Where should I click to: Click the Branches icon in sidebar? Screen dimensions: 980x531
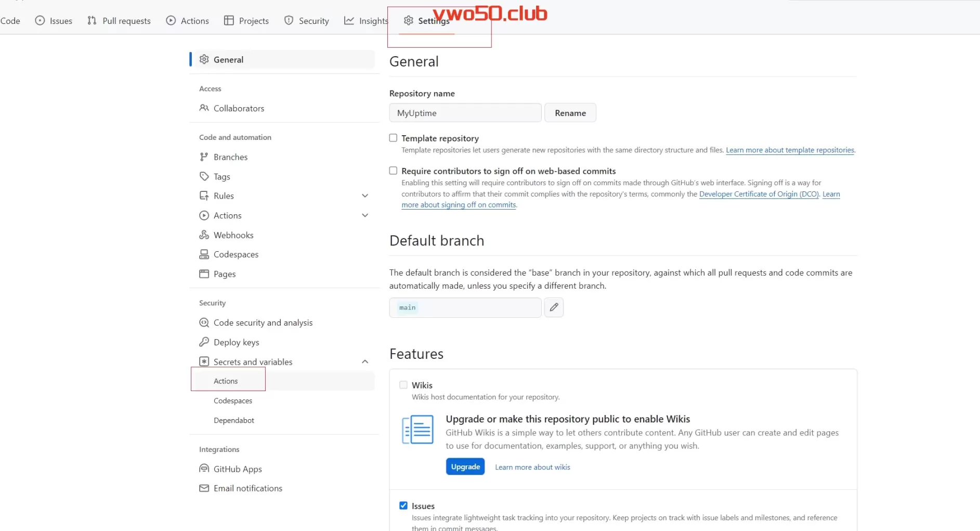[x=204, y=157]
